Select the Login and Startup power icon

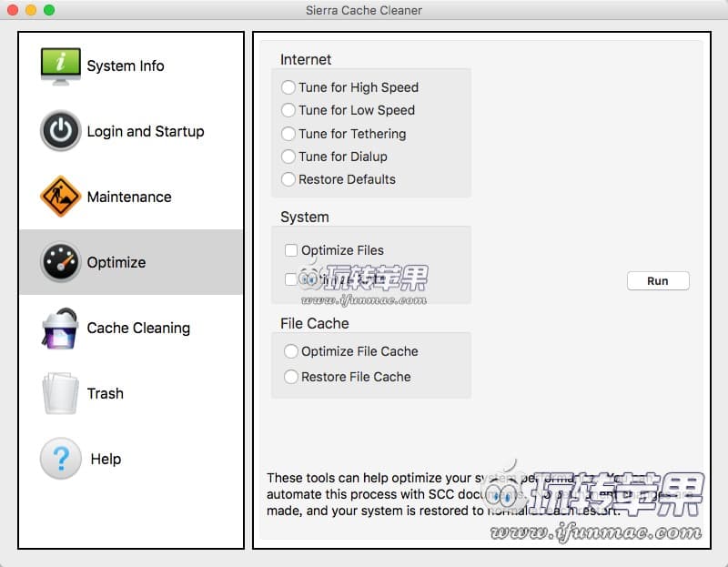(60, 131)
